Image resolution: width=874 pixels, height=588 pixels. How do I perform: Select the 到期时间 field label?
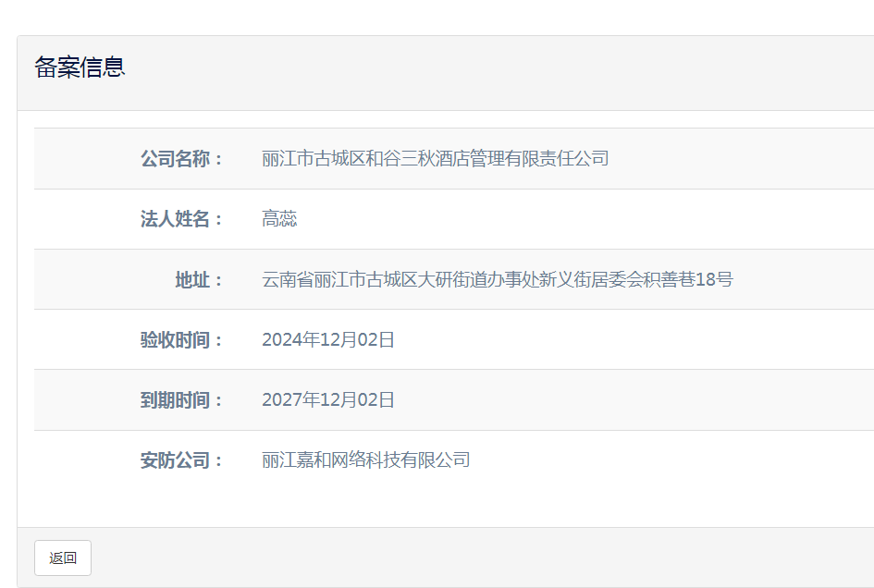[181, 400]
